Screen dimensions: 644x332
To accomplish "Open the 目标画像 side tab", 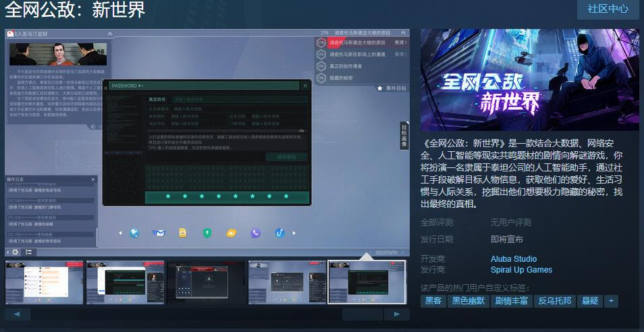I will pyautogui.click(x=404, y=135).
